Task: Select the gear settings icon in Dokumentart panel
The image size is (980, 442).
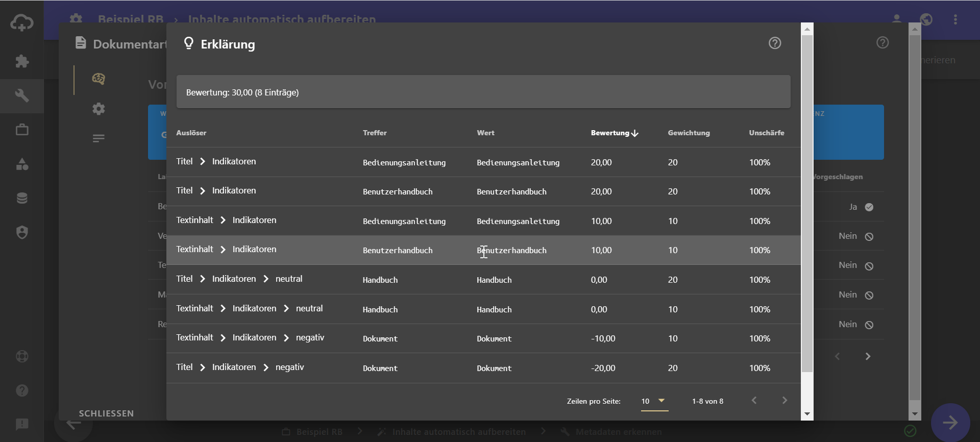Action: pos(99,109)
